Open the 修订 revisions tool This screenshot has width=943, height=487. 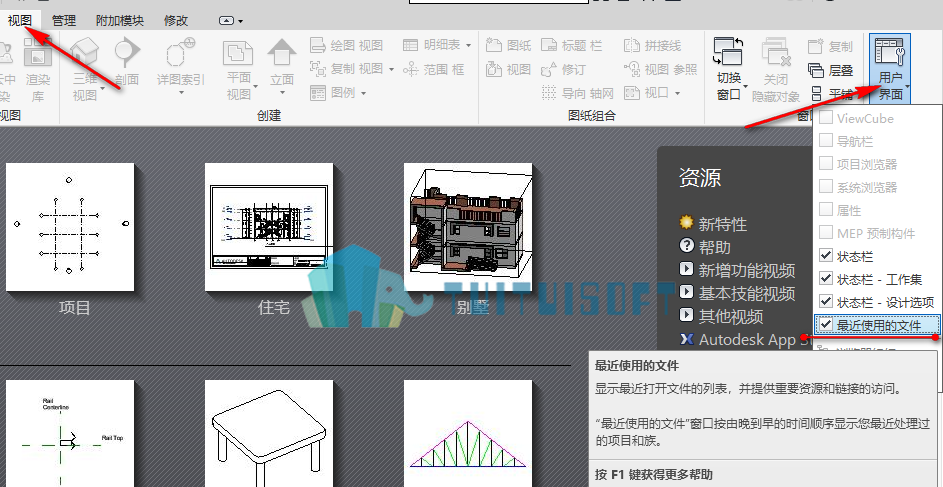pos(563,69)
